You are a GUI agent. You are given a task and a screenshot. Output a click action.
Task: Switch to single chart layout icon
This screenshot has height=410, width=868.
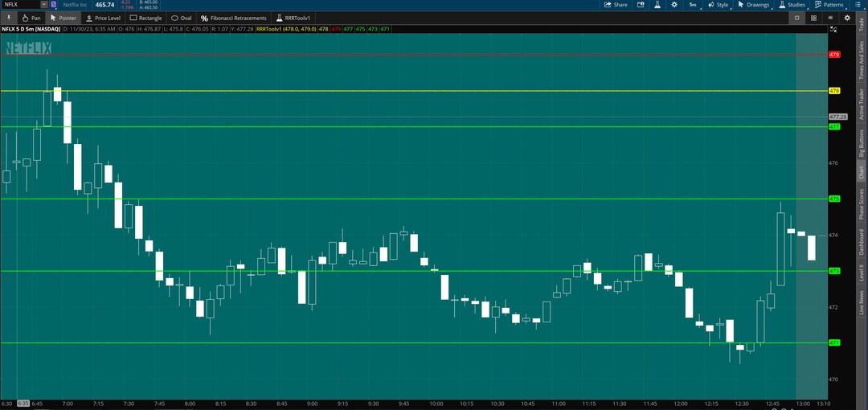(x=797, y=18)
